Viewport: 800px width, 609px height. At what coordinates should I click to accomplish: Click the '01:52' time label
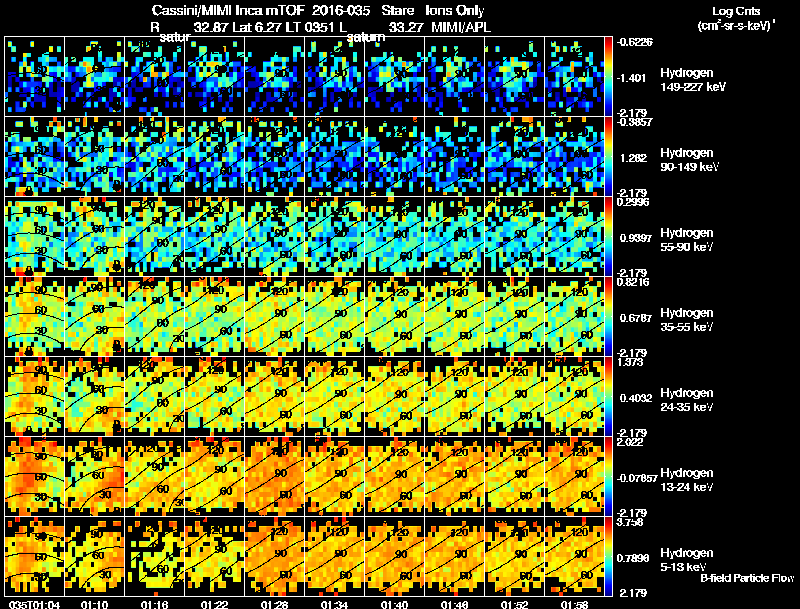click(x=515, y=604)
